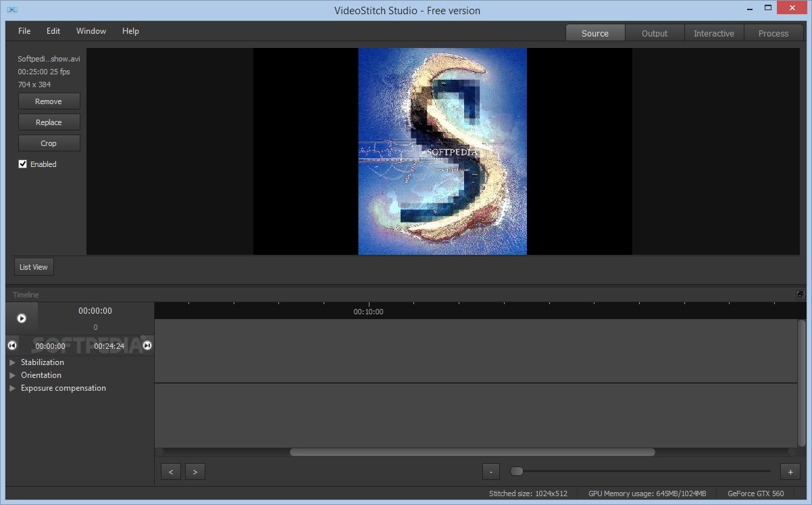Click the 00:10:00 timeline ruler mark
This screenshot has width=812, height=505.
click(369, 312)
